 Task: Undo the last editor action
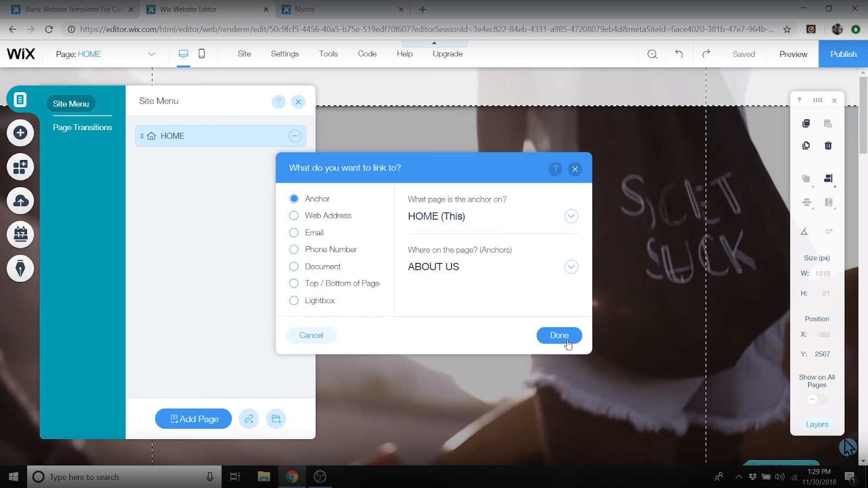click(x=679, y=54)
